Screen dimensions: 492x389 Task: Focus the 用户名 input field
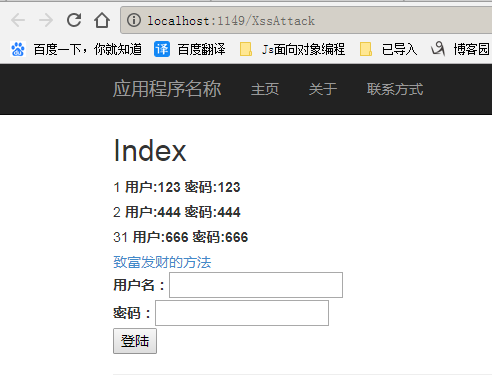[256, 285]
